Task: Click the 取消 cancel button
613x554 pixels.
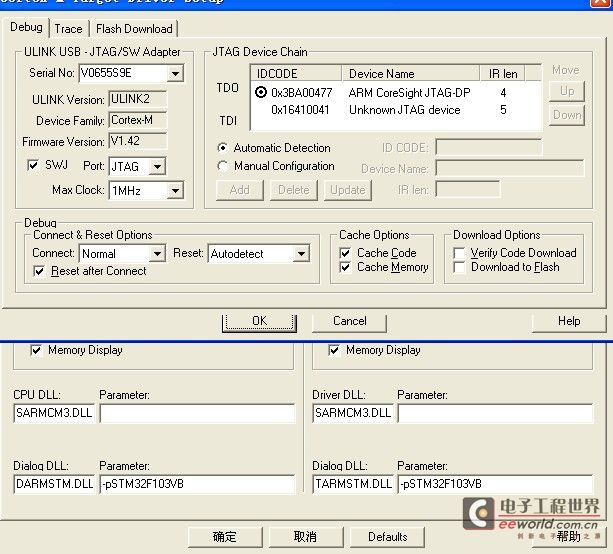Action: click(x=305, y=537)
